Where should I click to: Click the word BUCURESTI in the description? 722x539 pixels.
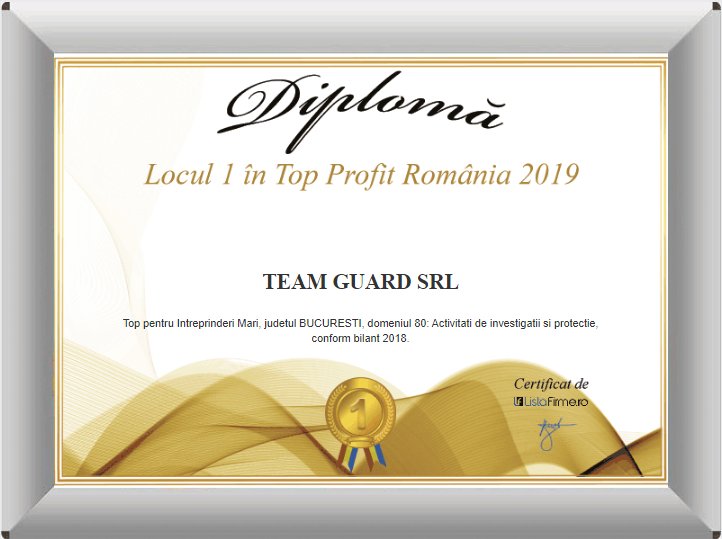(330, 324)
